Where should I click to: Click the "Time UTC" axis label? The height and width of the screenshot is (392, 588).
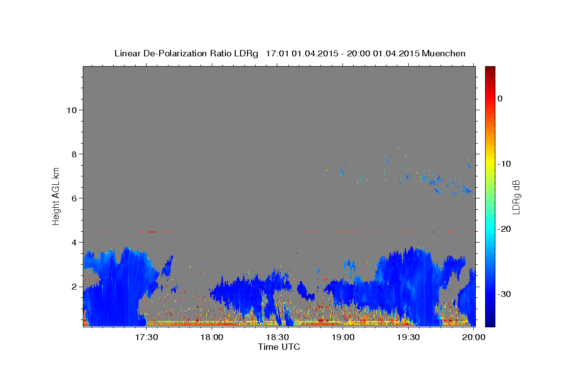point(279,347)
